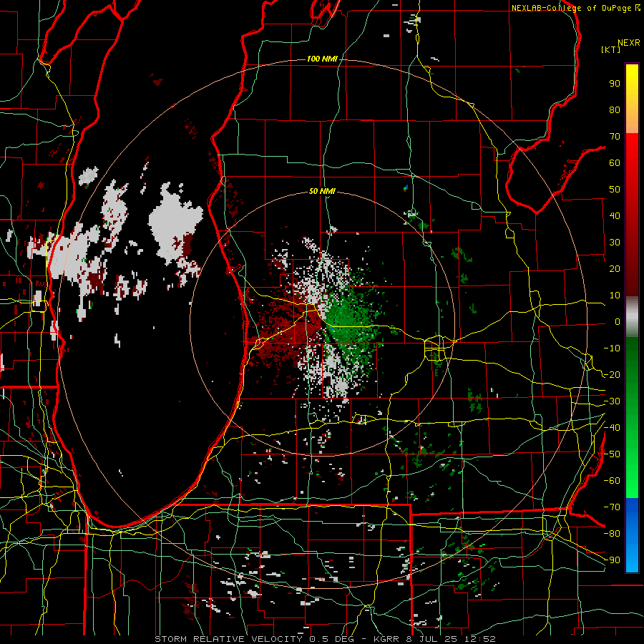Click the 70 value on the velocity scale
This screenshot has height=644, width=644.
[615, 137]
